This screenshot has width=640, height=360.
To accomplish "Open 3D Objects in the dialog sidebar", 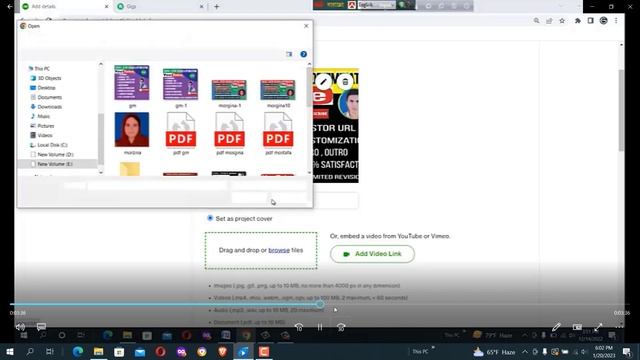I will [46, 78].
